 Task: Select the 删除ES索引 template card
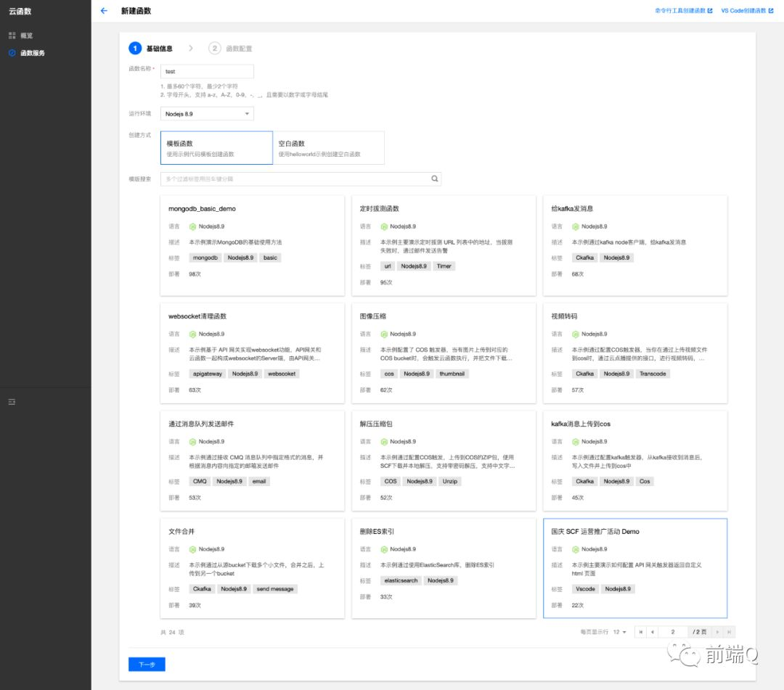(x=444, y=569)
